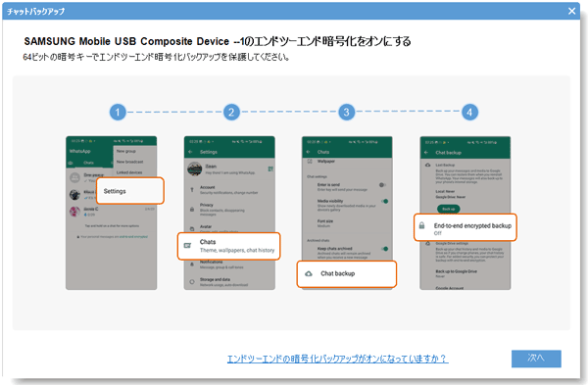Click the back arrow beside Settings header
The image size is (588, 385).
coord(190,152)
